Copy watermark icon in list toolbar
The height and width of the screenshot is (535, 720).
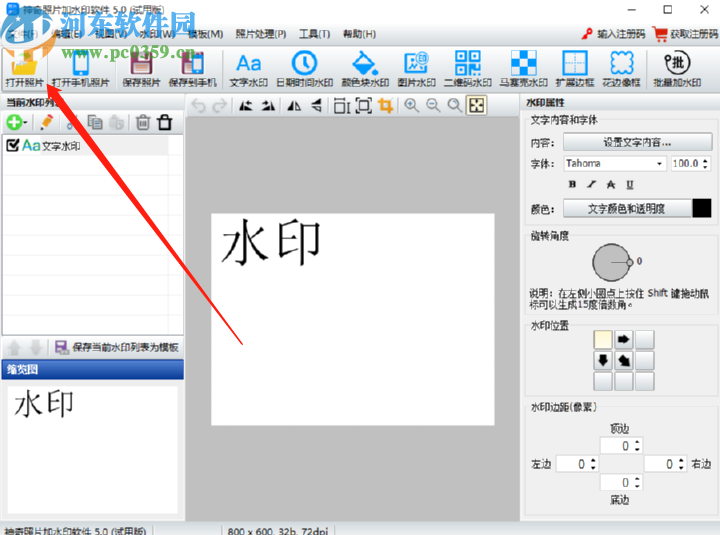95,122
